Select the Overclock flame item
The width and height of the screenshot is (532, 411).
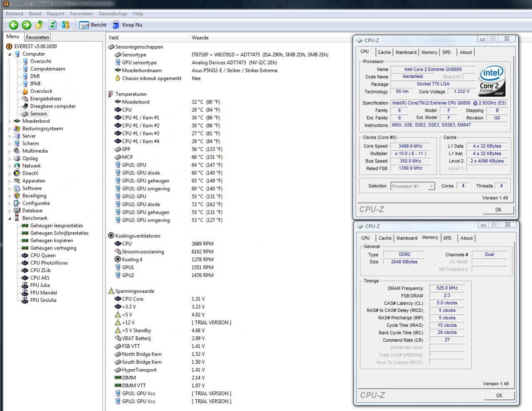coord(41,91)
